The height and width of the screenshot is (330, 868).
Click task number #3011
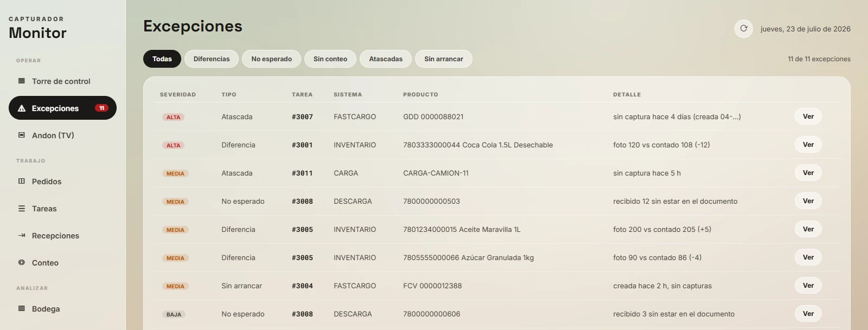click(302, 173)
